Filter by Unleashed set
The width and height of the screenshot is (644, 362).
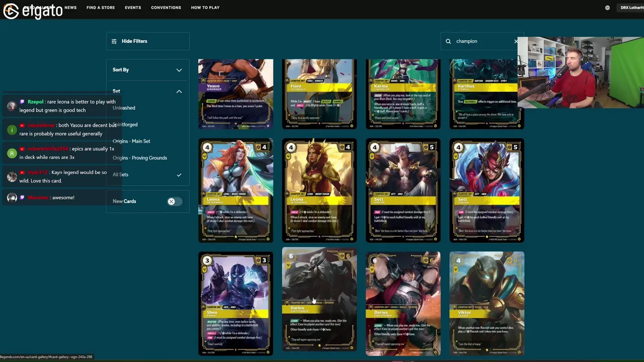coord(124,108)
